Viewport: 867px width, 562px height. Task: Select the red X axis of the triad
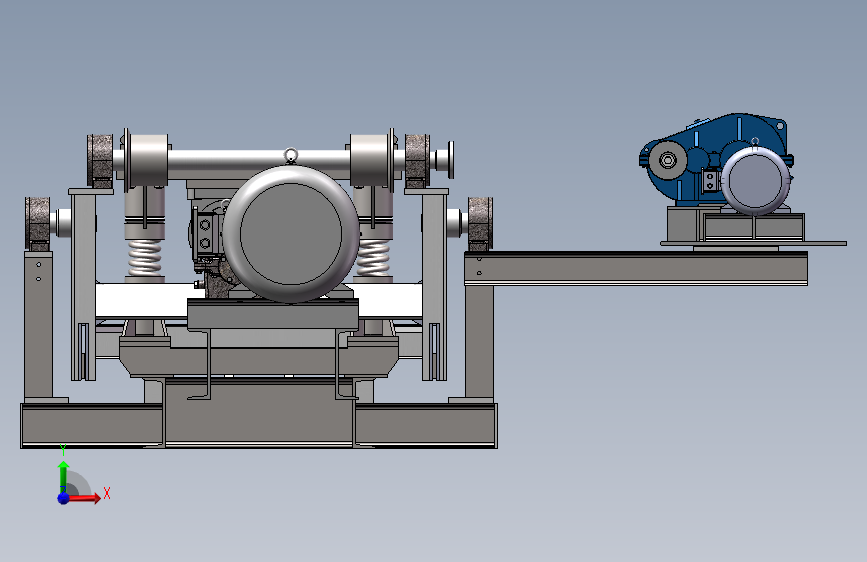click(x=84, y=498)
